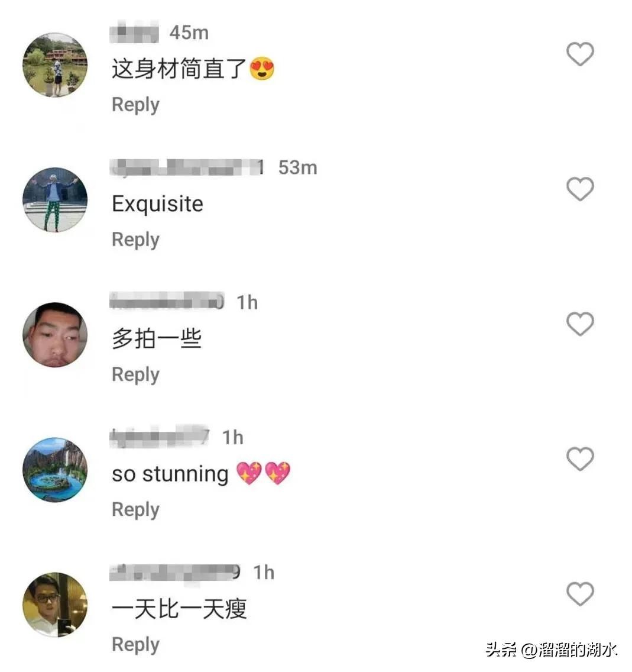632x672 pixels.
Task: Open blurred username above so stunning comment
Action: 160,437
